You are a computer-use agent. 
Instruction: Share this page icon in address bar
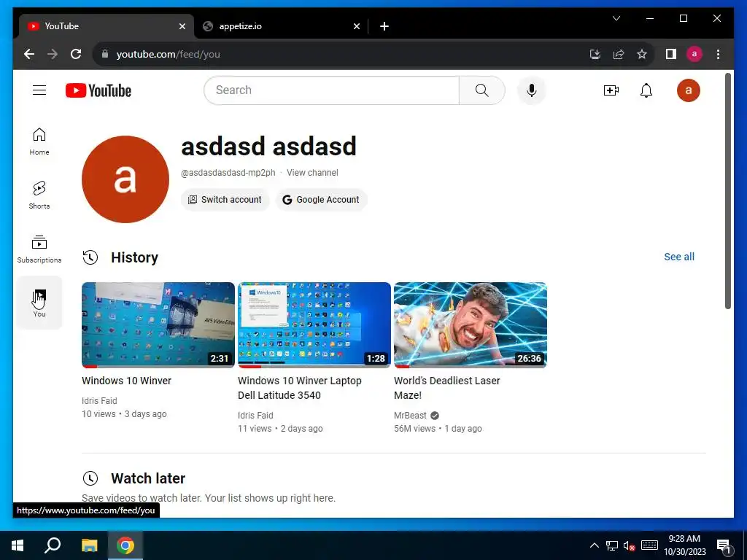(x=619, y=54)
